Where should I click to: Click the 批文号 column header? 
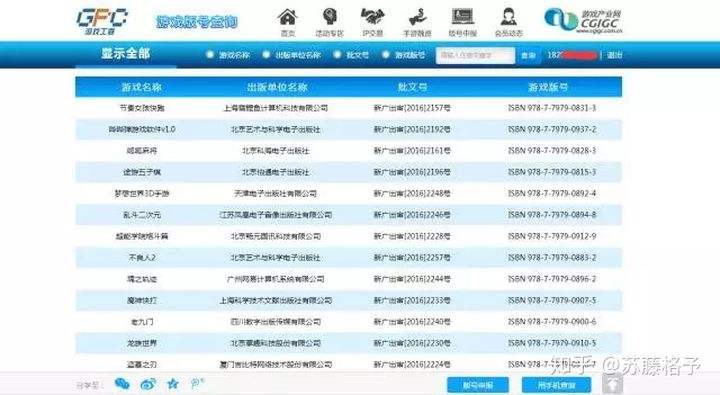(412, 87)
